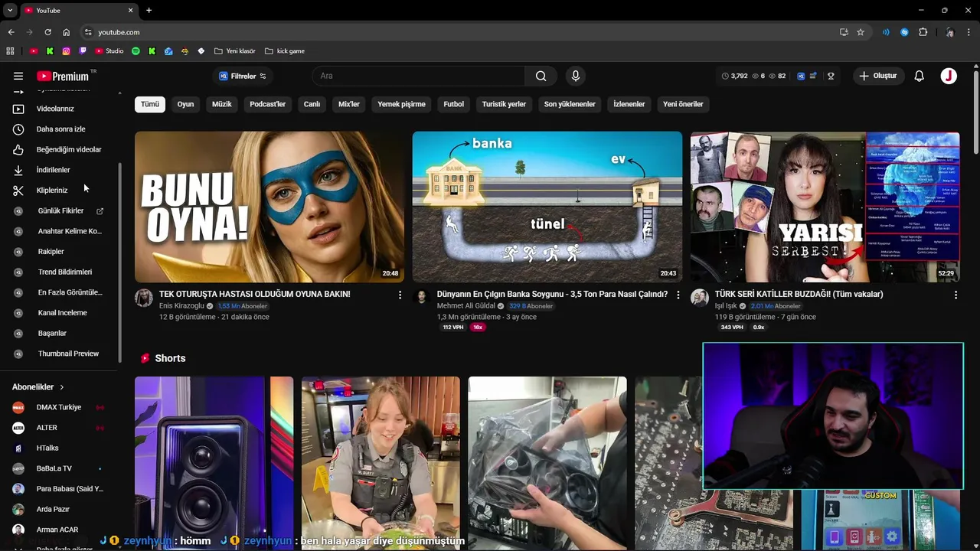Open Chrome extensions puzzle icon
980x551 pixels.
(923, 32)
